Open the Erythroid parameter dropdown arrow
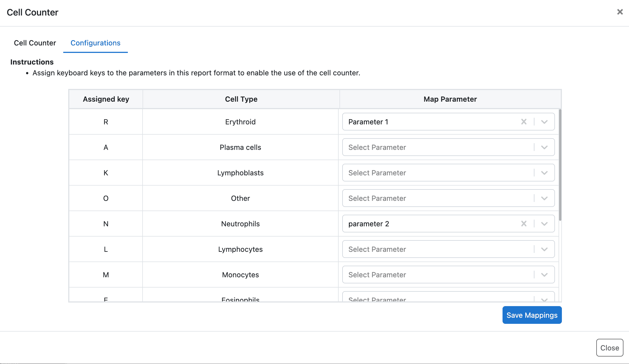The height and width of the screenshot is (364, 629). tap(544, 122)
